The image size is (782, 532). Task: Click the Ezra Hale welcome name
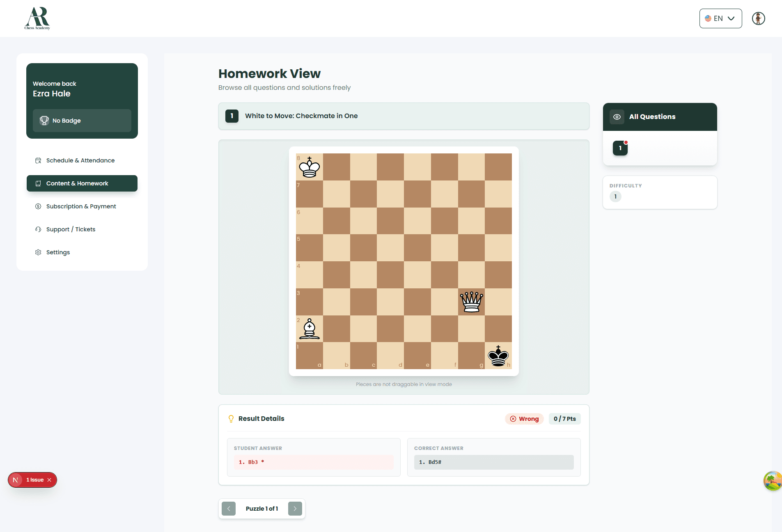(52, 94)
